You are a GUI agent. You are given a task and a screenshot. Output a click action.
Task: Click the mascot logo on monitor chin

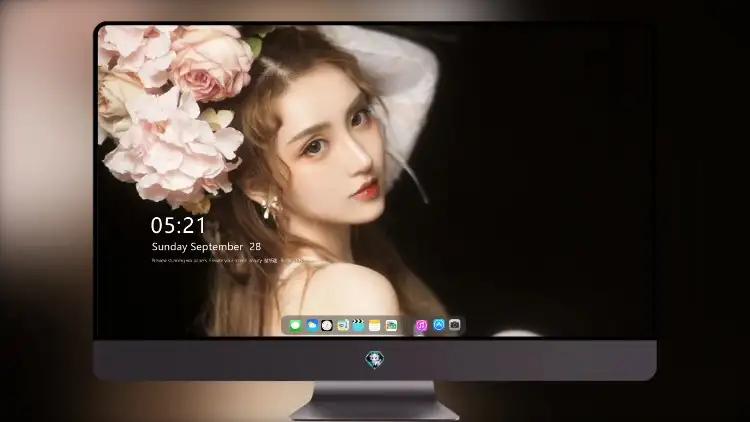pyautogui.click(x=375, y=359)
